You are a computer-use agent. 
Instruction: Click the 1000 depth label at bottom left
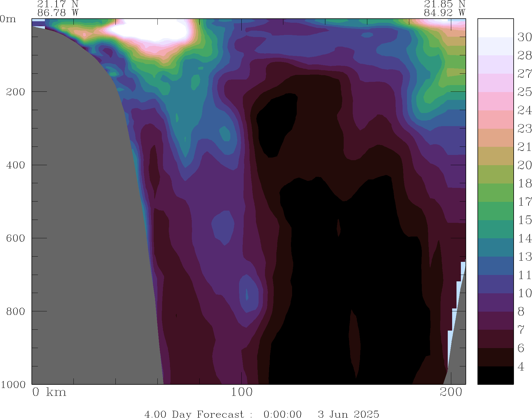13,385
